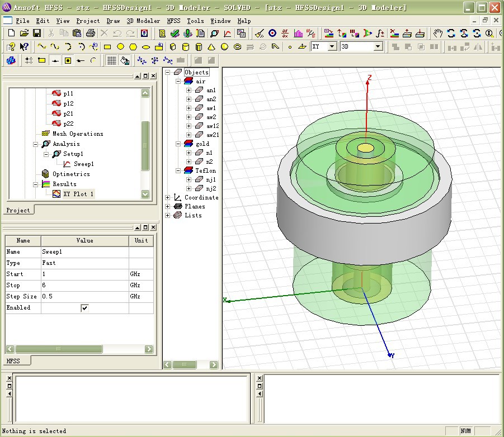Expand the Planes node

(x=167, y=206)
